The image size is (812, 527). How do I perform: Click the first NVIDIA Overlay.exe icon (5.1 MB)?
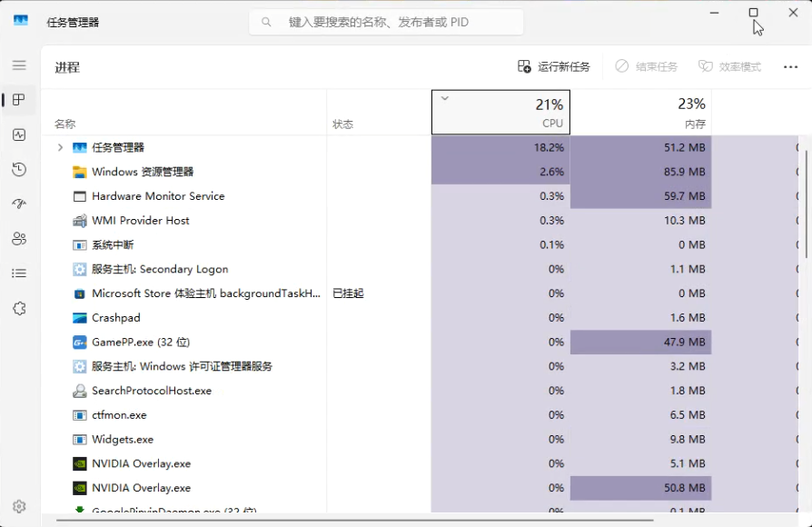coord(79,463)
